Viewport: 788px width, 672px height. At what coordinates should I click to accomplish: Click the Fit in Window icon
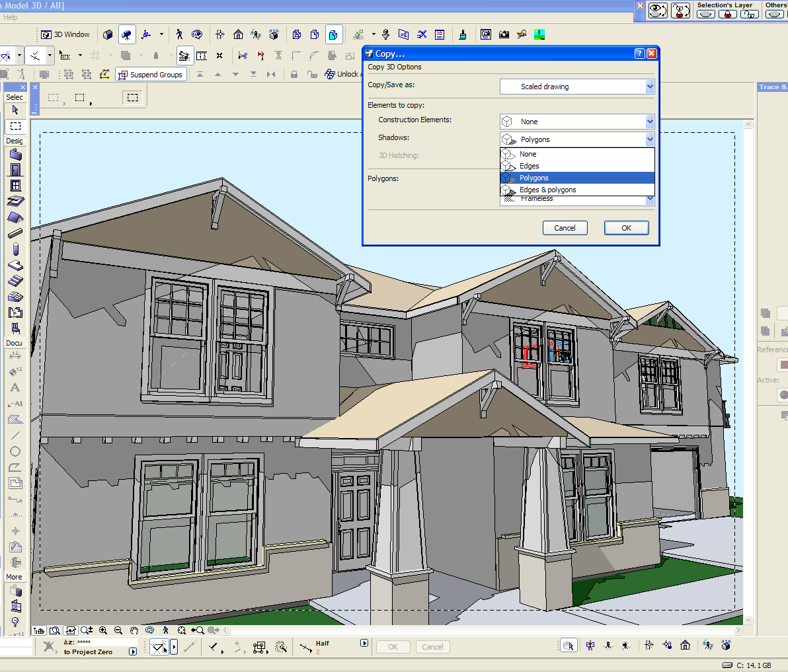tap(181, 630)
